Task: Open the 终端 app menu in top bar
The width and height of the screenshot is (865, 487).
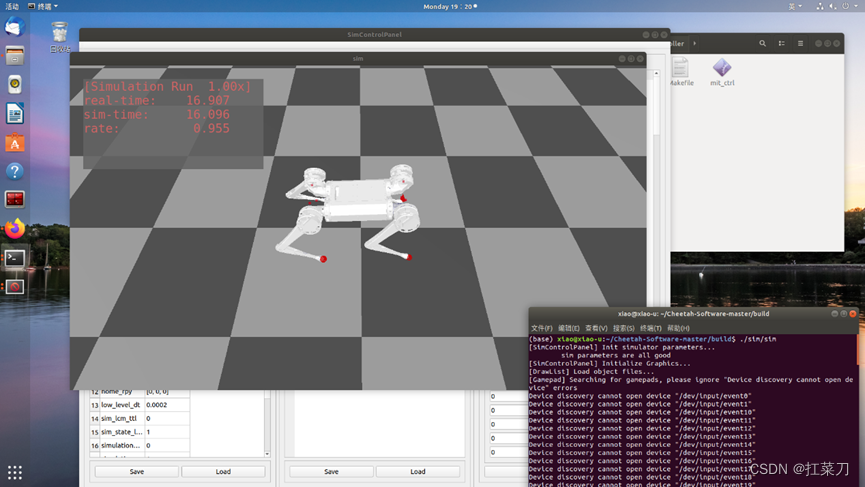Action: (x=43, y=6)
